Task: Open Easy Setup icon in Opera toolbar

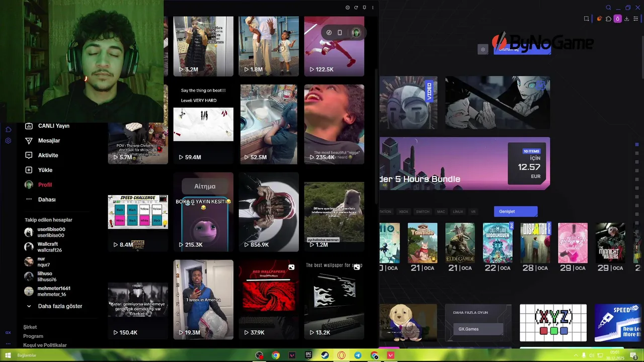Action: coord(635,19)
